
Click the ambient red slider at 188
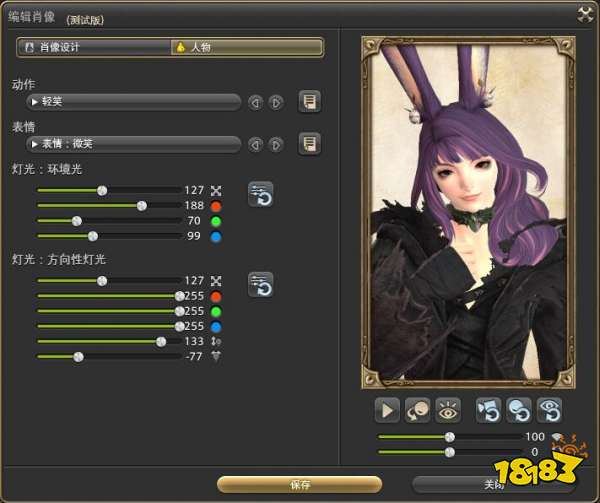pyautogui.click(x=142, y=205)
